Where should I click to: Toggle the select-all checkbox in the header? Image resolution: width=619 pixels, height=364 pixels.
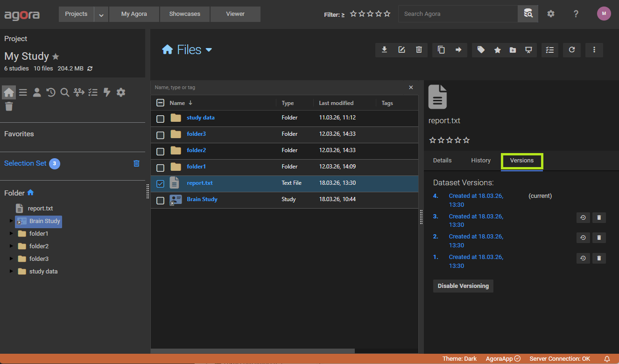[x=160, y=103]
